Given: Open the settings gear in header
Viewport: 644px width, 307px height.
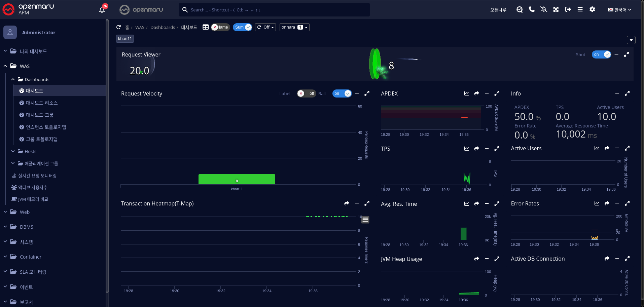Looking at the screenshot, I should [x=592, y=9].
